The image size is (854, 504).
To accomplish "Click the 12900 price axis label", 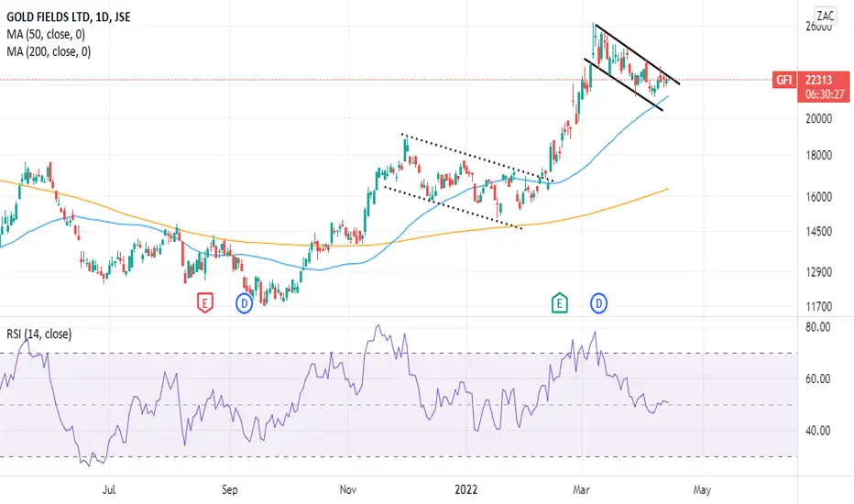I will click(x=818, y=272).
